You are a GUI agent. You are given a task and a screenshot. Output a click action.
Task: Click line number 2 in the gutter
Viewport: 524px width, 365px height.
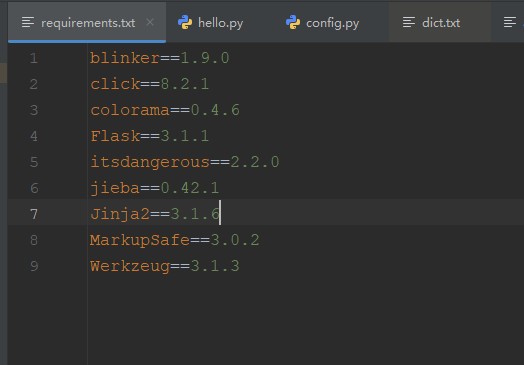[34, 84]
